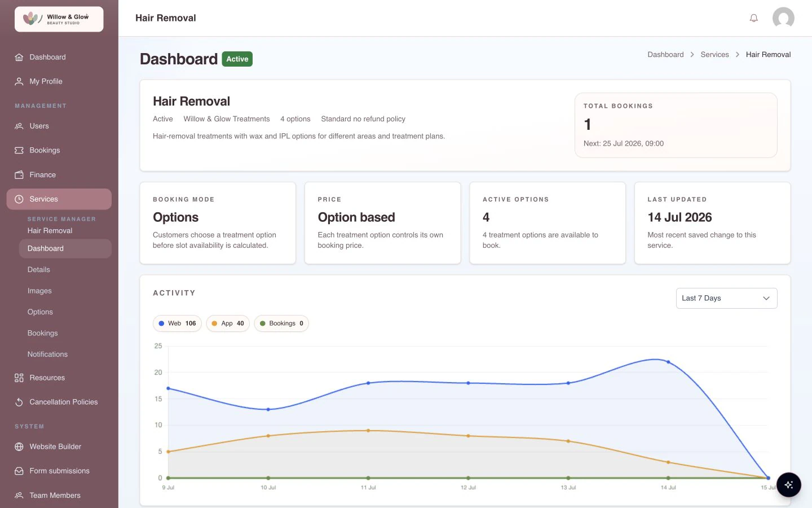The image size is (812, 508).
Task: Click the Price Option based card
Action: click(x=382, y=223)
